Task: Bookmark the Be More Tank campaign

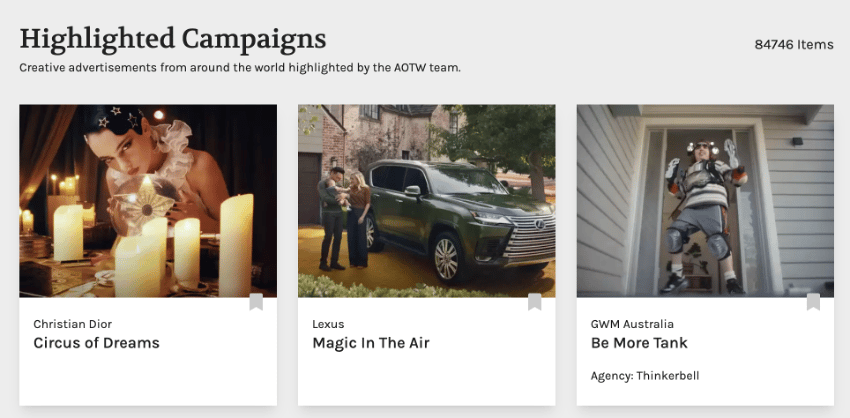Action: pos(813,302)
